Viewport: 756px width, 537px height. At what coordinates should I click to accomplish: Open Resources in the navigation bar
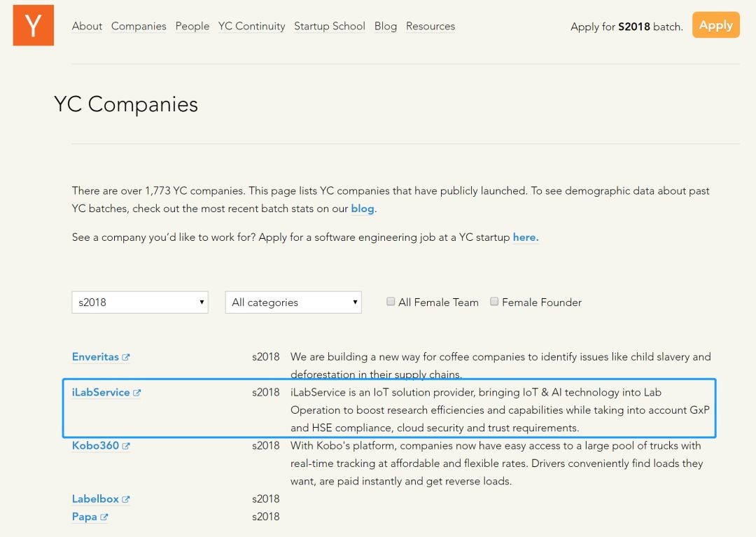430,26
